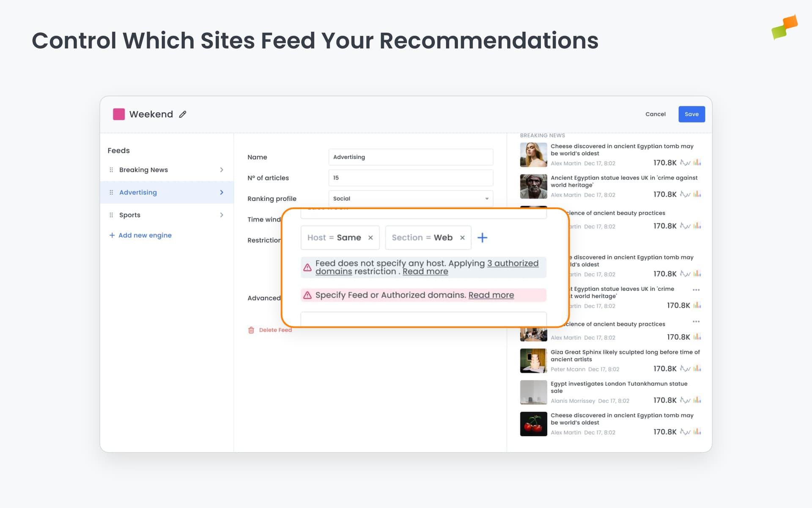The image size is (812, 508).
Task: Edit the Weekend engine name with pencil icon
Action: tap(182, 114)
